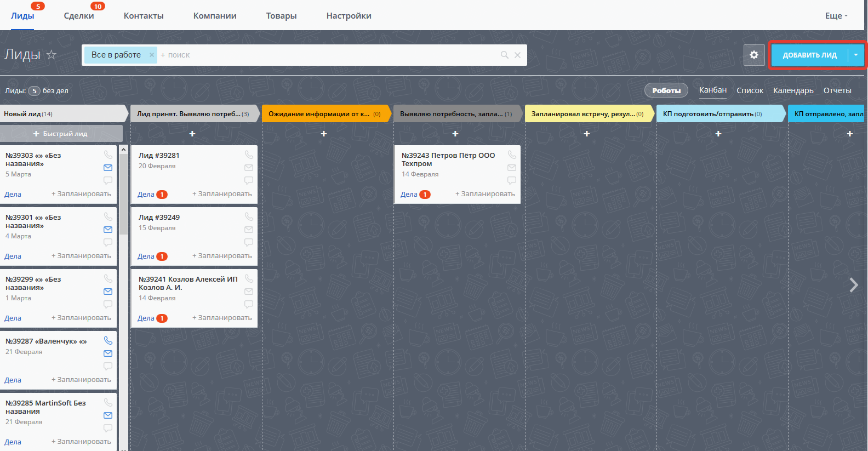Open the Сделки tab
The height and width of the screenshot is (451, 868).
click(x=79, y=16)
